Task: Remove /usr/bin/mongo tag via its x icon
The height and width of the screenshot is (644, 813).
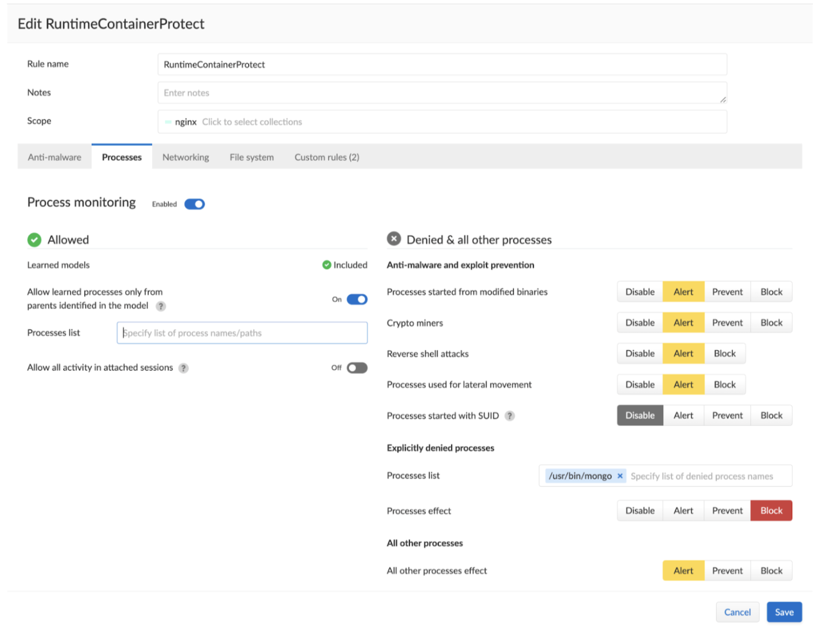Action: tap(620, 476)
